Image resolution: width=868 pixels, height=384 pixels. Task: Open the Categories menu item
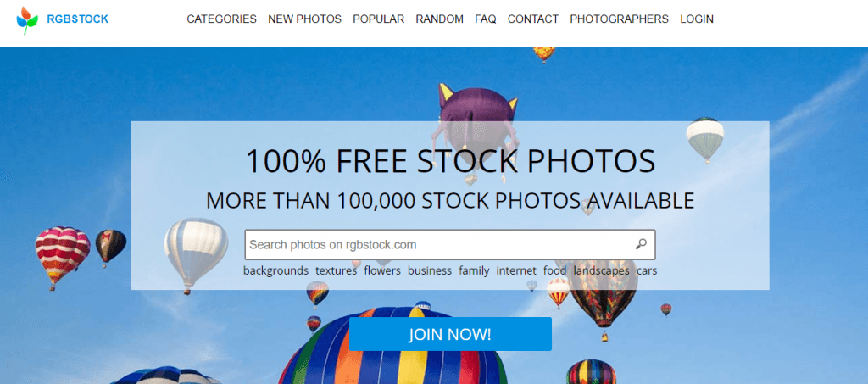point(221,19)
